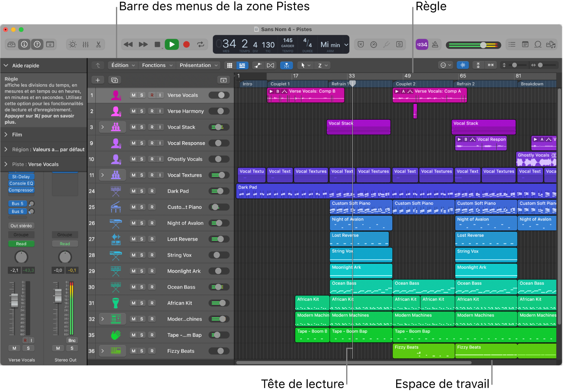Click the master volume slider knob

pyautogui.click(x=483, y=45)
